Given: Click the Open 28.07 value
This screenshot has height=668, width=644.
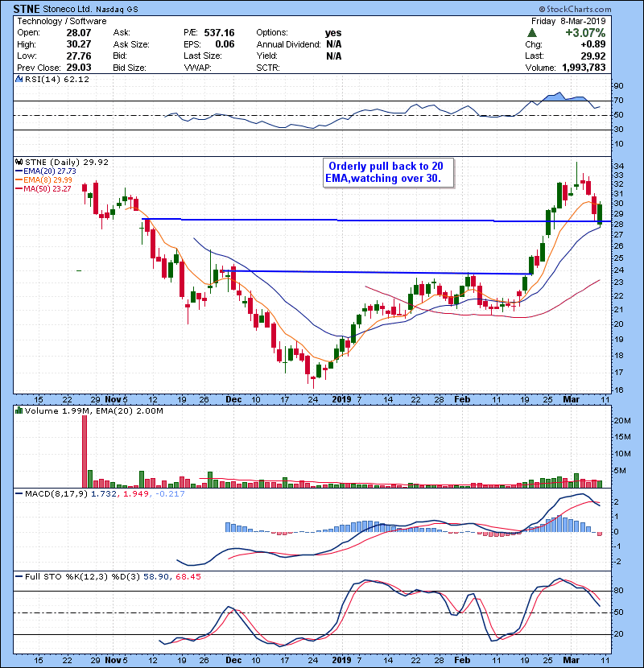Looking at the screenshot, I should click(x=78, y=33).
